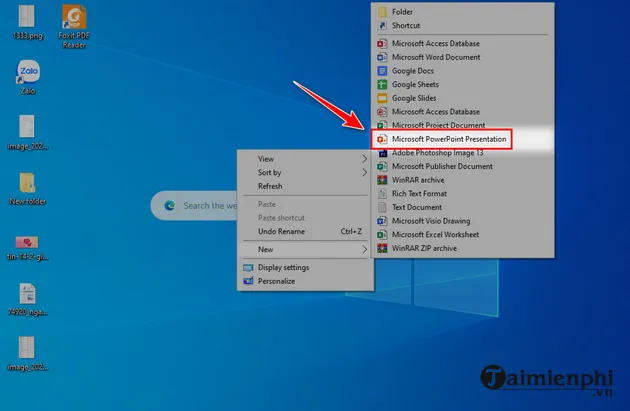
Task: Click the Microsoft Word Document icon
Action: [x=382, y=57]
